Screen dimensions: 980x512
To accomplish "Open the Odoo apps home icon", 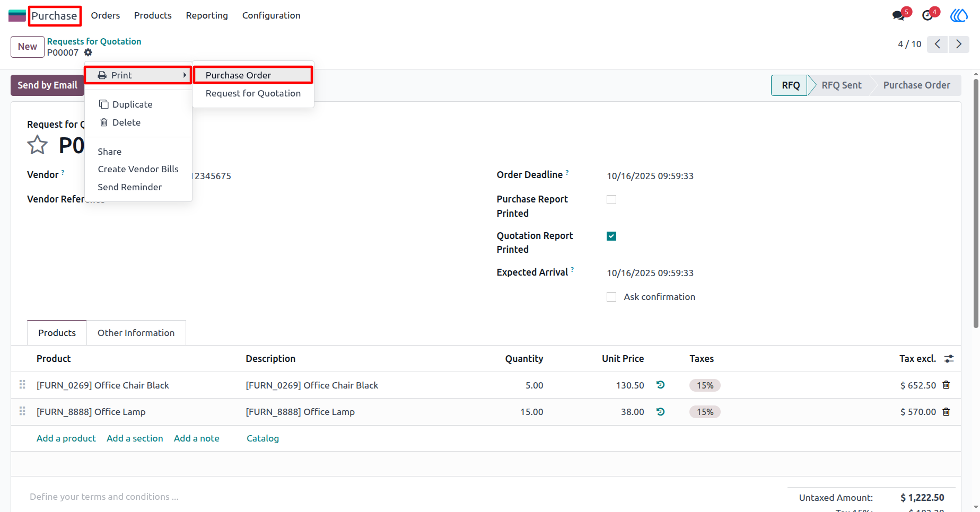I will (17, 15).
